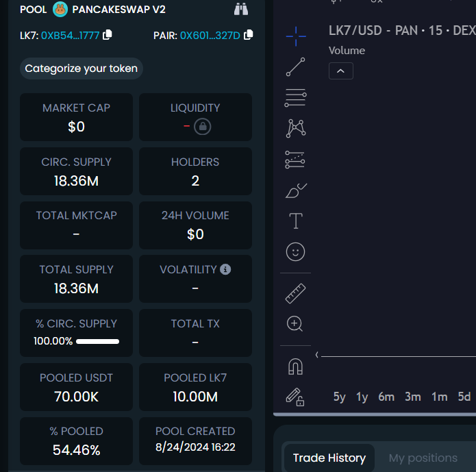Show volatility info tooltip icon
476x472 pixels.
[225, 269]
